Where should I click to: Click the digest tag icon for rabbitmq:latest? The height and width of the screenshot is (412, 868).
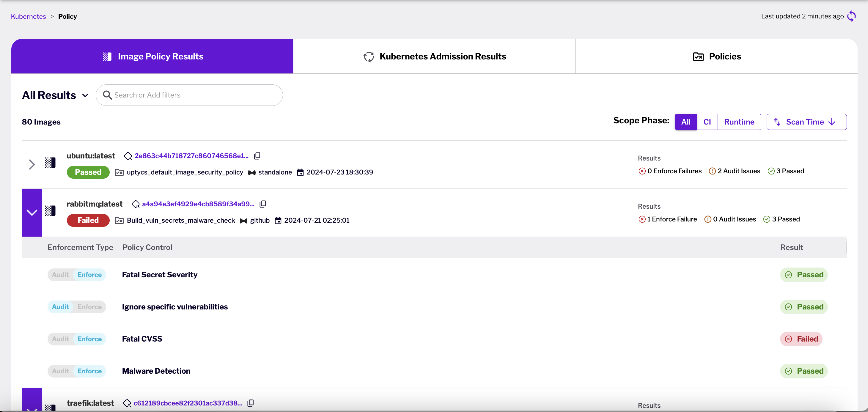(x=136, y=204)
